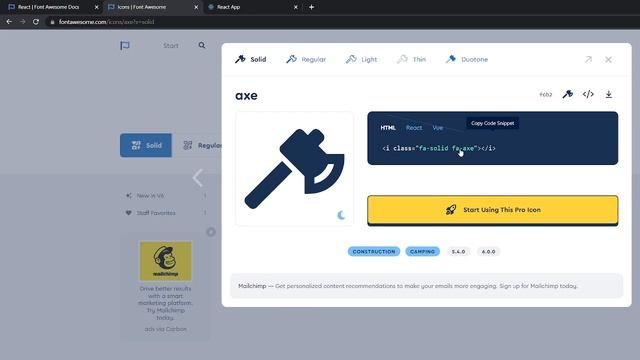Dismiss sidebar ad round button
This screenshot has height=360, width=640.
211,232
